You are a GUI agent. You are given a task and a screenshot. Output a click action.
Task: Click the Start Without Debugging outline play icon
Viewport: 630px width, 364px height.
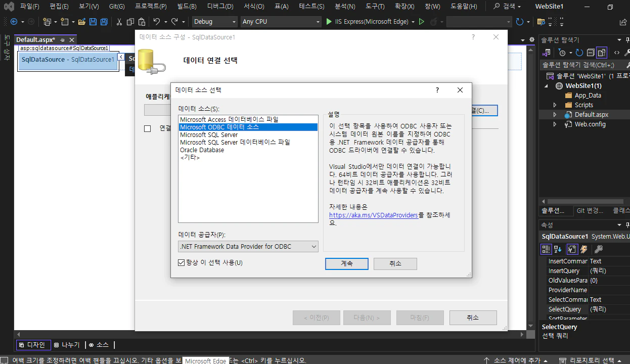point(422,22)
